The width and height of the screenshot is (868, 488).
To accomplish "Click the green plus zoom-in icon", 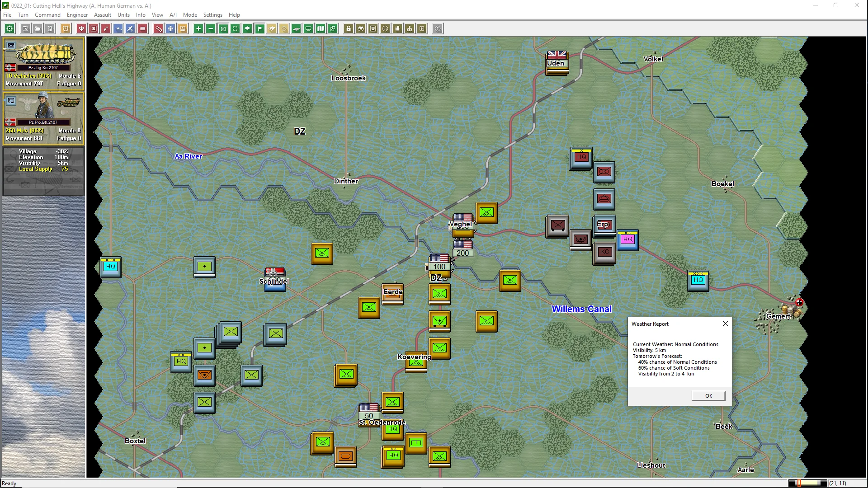I will point(198,29).
